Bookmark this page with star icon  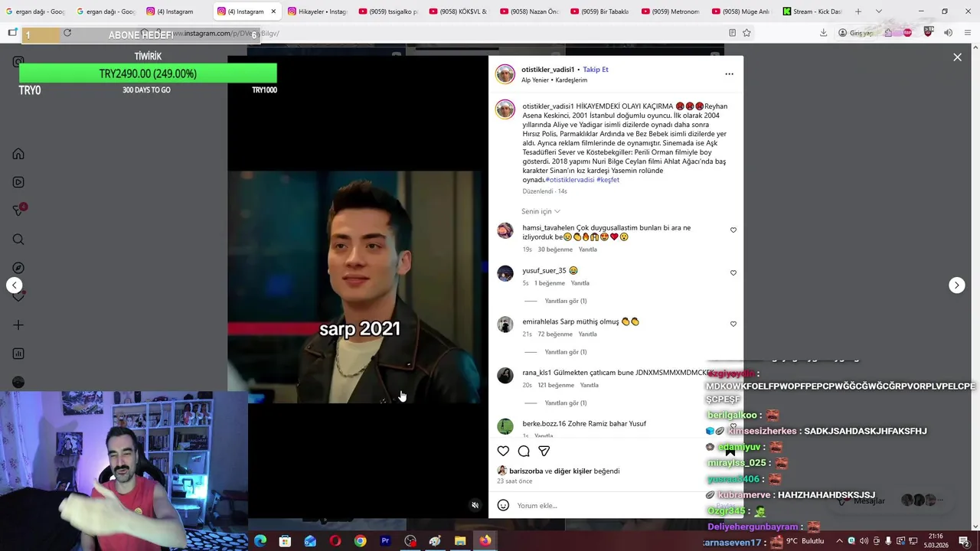click(746, 33)
